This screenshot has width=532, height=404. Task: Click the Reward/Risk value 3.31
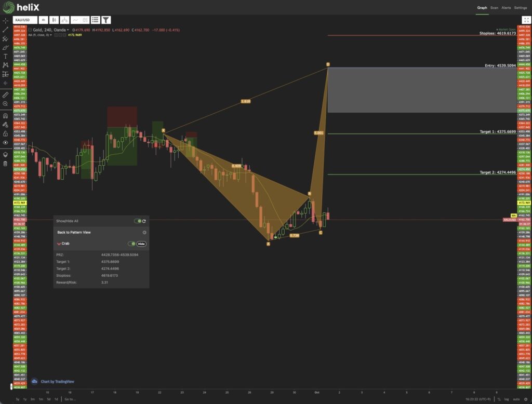(x=104, y=282)
